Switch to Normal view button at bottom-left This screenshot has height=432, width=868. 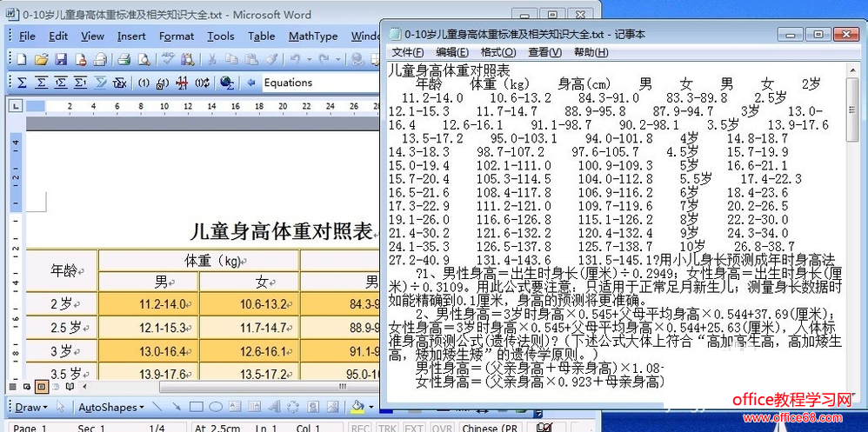[11, 387]
